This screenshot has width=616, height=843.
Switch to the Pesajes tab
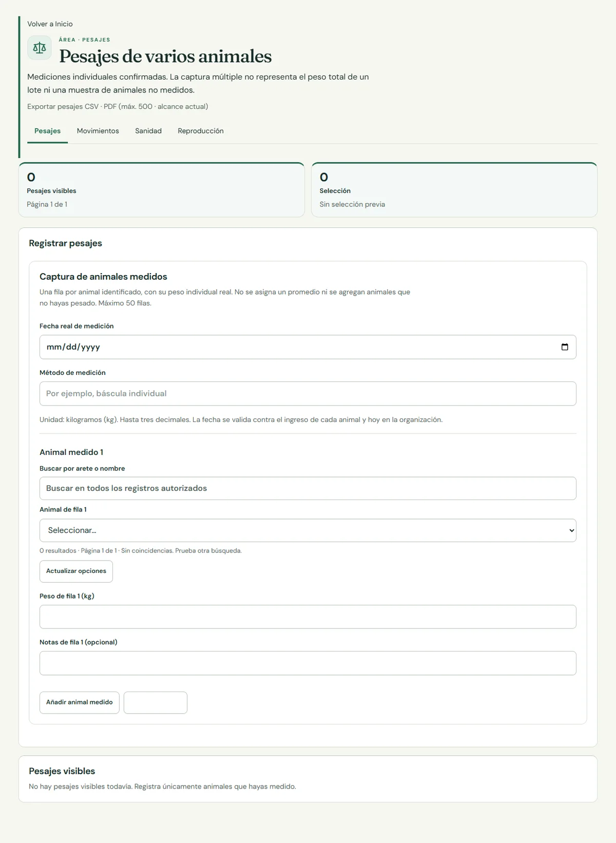47,131
